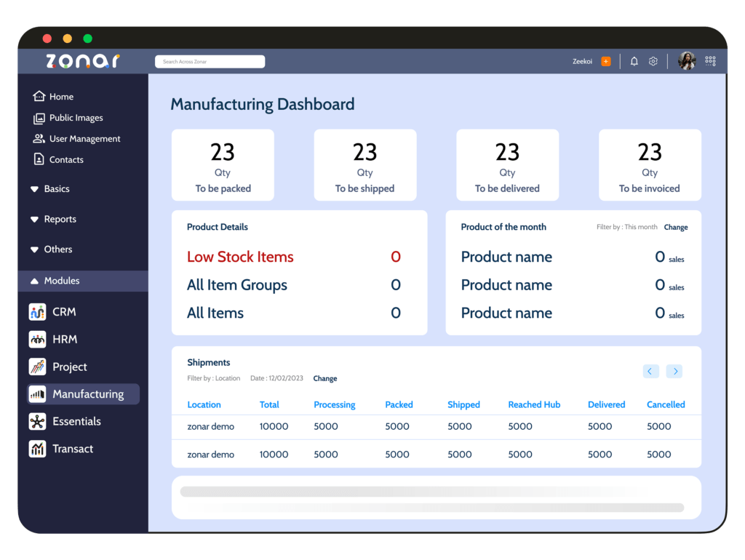The height and width of the screenshot is (560, 745).
Task: Sort by the Reached Hub column header
Action: [x=534, y=404]
